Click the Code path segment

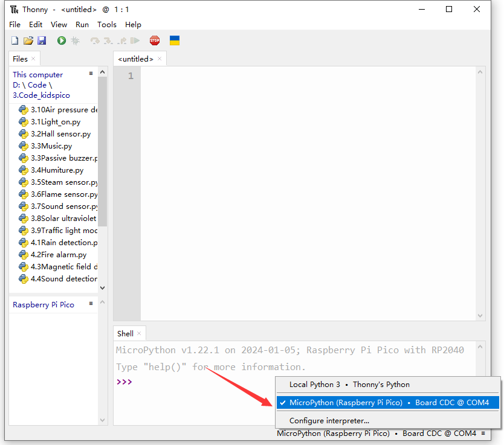pyautogui.click(x=37, y=85)
